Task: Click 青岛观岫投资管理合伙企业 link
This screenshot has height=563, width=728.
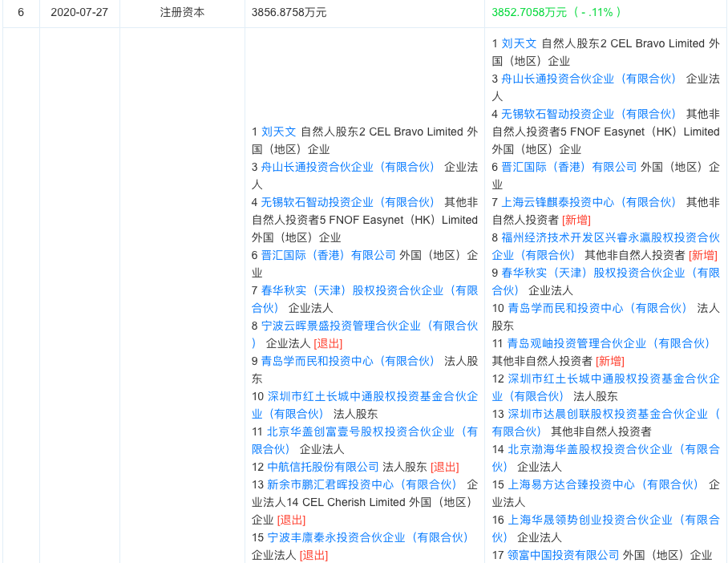Action: (x=609, y=344)
